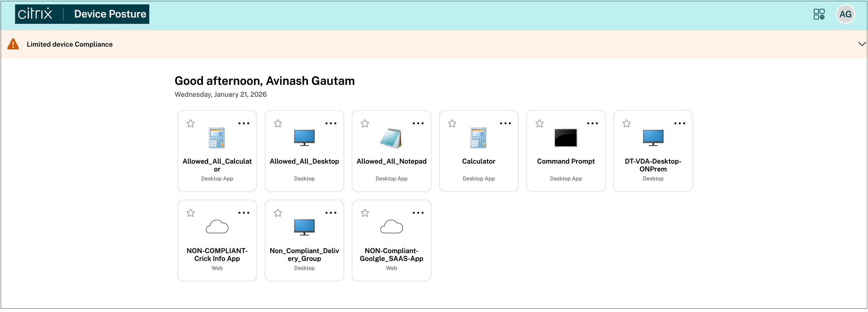The image size is (868, 312).
Task: Launch the Non_Compliant_Delivery_Group monitor icon
Action: click(304, 227)
